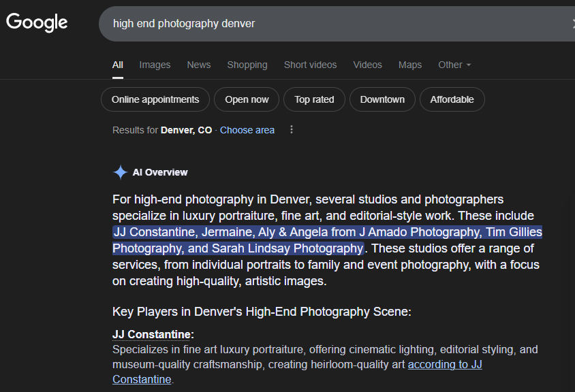The image size is (575, 392).
Task: Select the All tab
Action: tap(117, 65)
